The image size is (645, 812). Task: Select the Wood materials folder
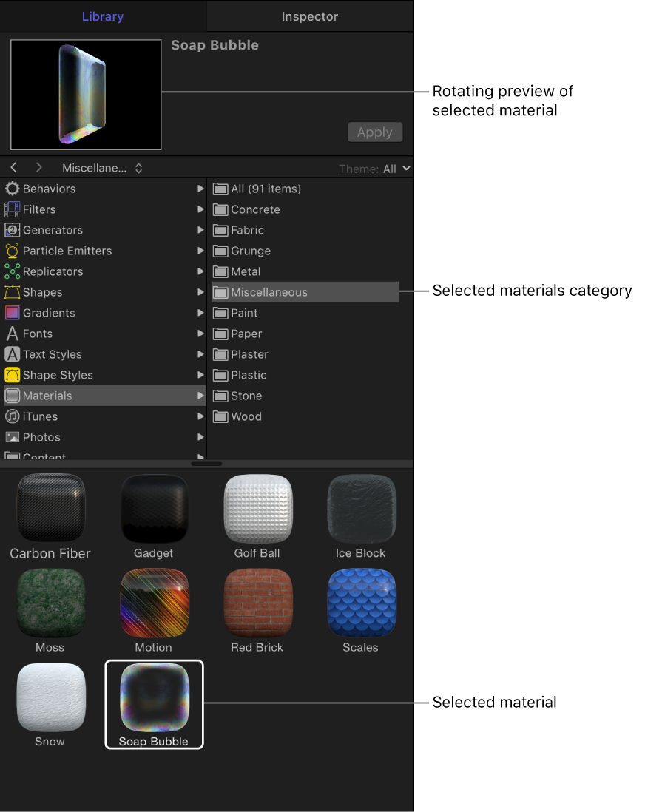tap(248, 416)
